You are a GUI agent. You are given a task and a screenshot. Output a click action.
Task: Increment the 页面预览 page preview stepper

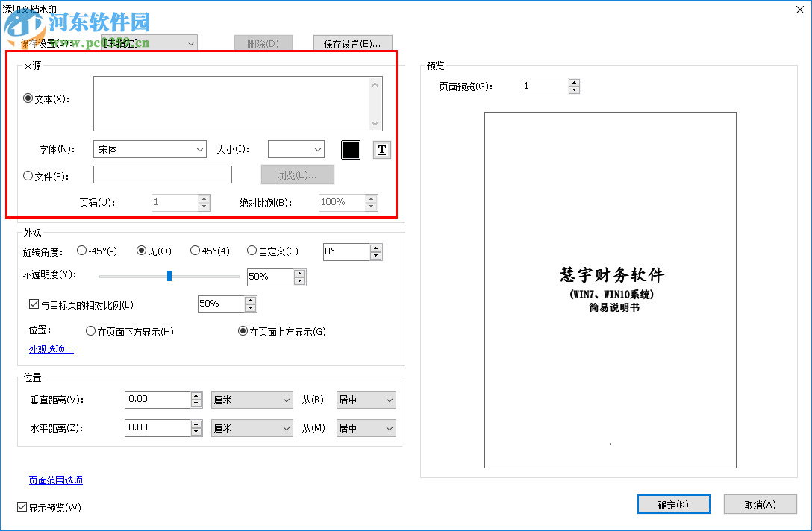pyautogui.click(x=574, y=82)
